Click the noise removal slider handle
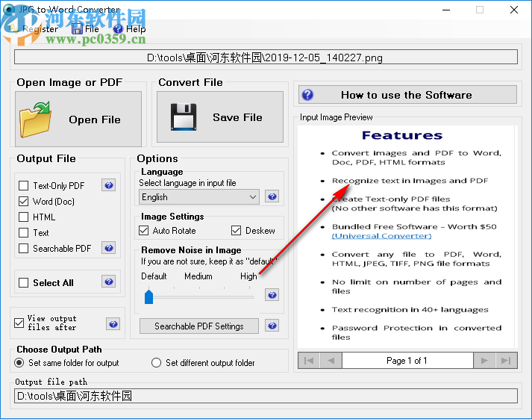 point(148,297)
